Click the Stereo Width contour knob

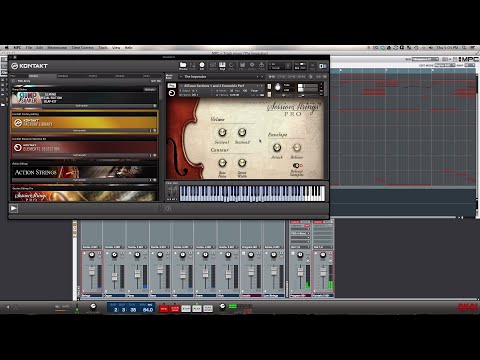click(x=242, y=163)
